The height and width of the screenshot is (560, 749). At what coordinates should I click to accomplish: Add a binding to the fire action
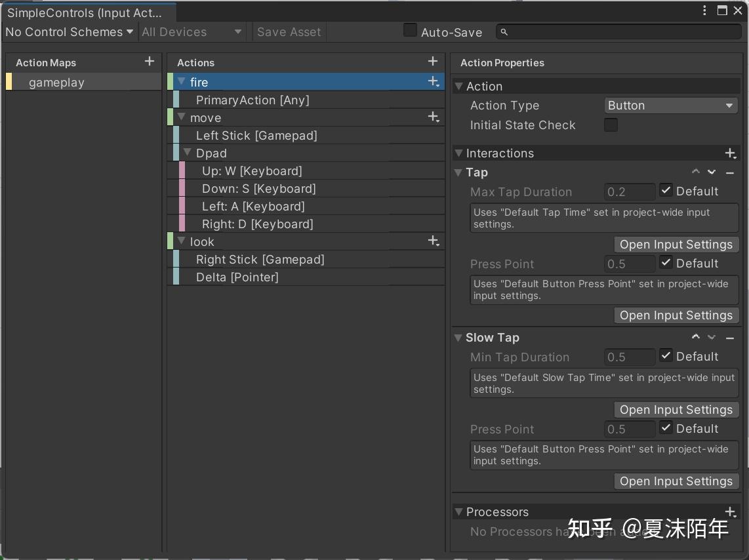[x=433, y=81]
